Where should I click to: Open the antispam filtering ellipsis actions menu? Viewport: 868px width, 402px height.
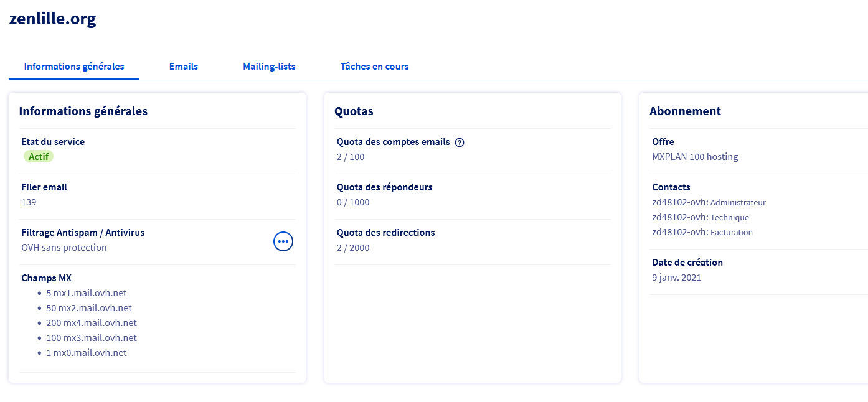(x=283, y=241)
